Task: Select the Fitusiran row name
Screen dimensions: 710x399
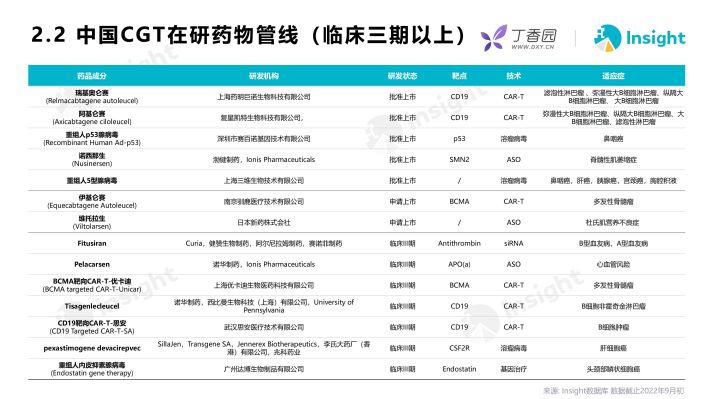Action: [x=92, y=243]
